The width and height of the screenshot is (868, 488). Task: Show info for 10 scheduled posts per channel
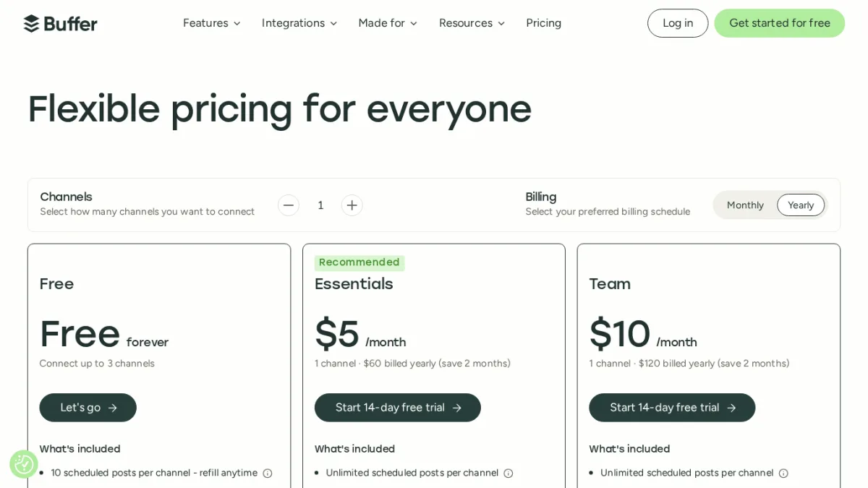tap(268, 473)
